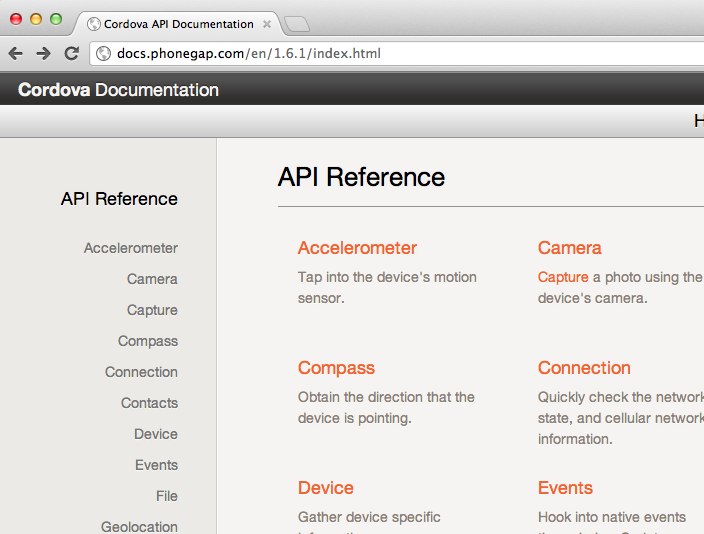The image size is (704, 534).
Task: Reload the page with the refresh icon
Action: click(x=71, y=53)
